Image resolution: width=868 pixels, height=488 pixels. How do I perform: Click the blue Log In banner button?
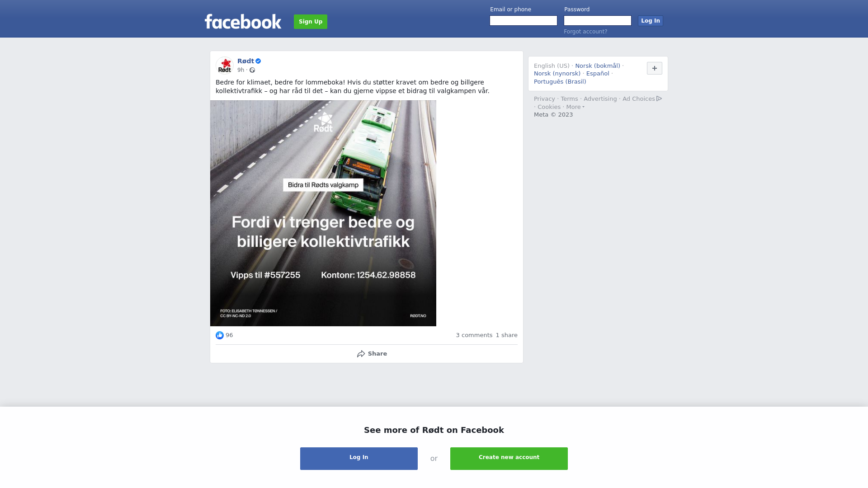pos(359,459)
